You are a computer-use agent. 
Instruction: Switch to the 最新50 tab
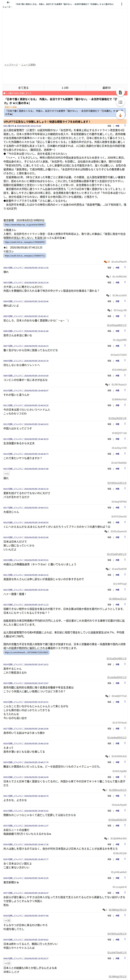click(106, 88)
